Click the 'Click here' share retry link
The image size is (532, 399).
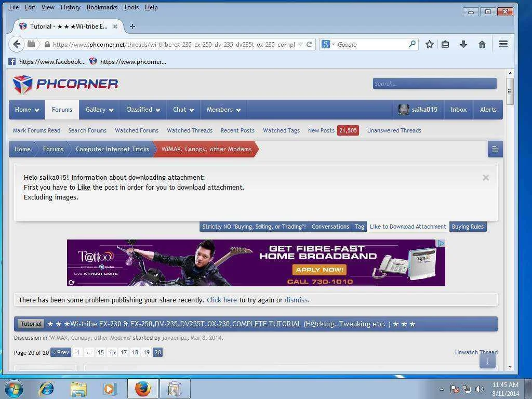(222, 300)
